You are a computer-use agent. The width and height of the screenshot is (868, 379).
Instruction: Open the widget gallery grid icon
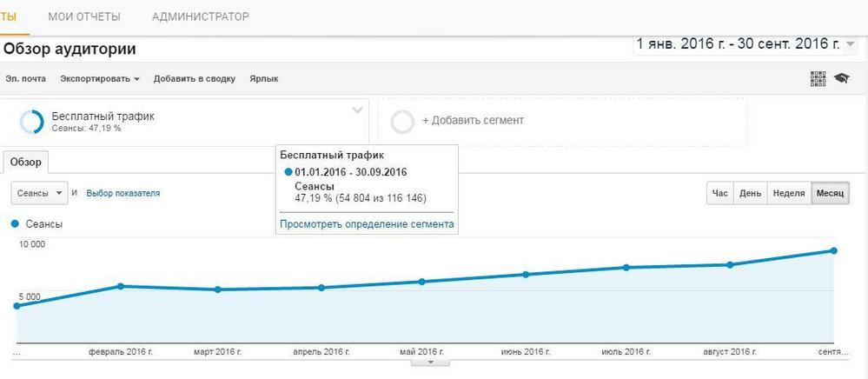tap(818, 79)
